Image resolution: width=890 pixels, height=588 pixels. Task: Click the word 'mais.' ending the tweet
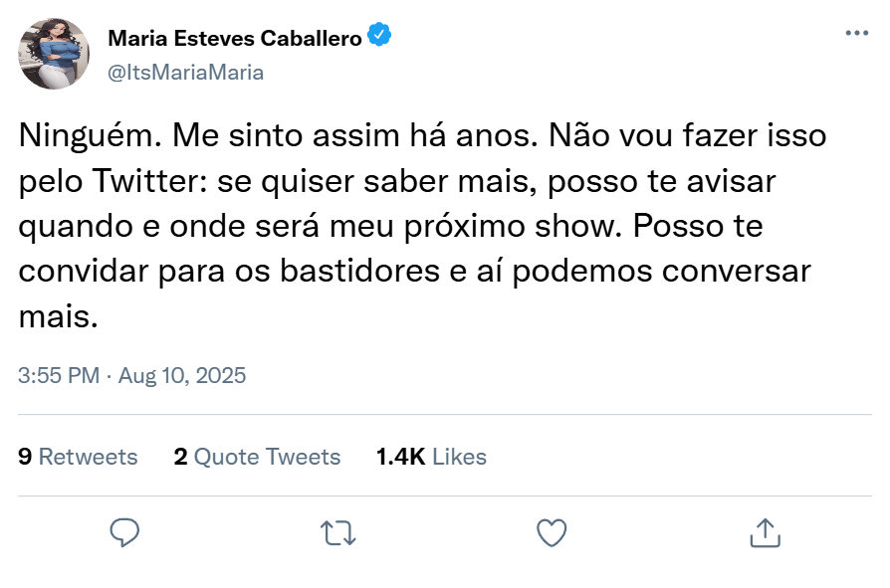pyautogui.click(x=59, y=317)
